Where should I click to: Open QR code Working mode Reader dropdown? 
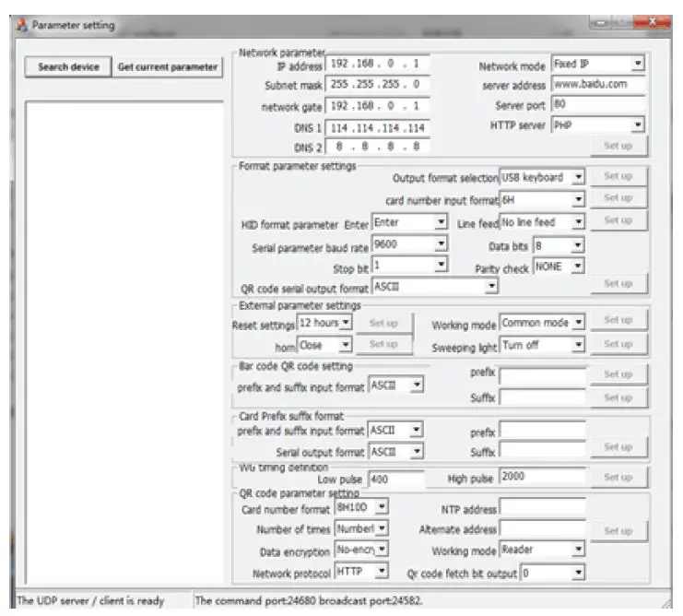tap(578, 550)
